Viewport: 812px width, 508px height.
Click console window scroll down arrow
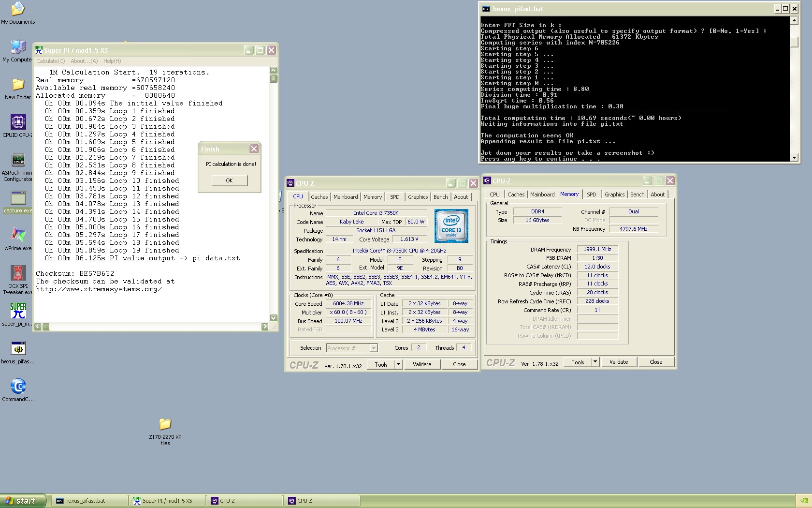[x=794, y=157]
